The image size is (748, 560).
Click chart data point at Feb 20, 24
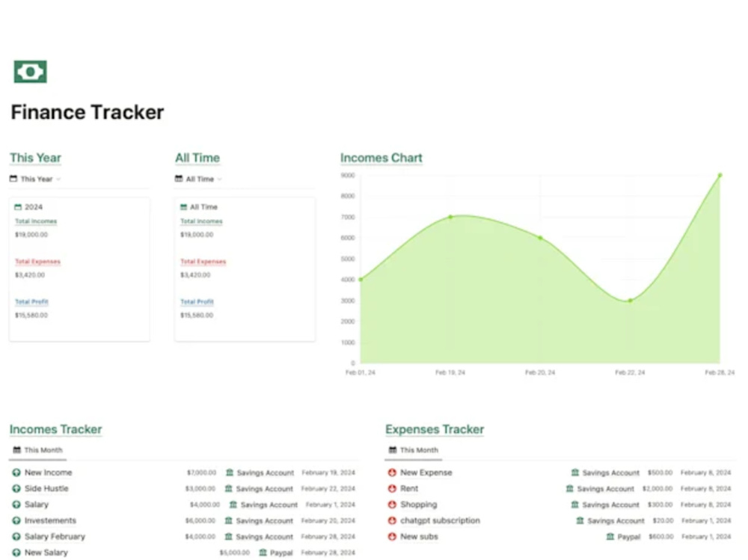540,238
